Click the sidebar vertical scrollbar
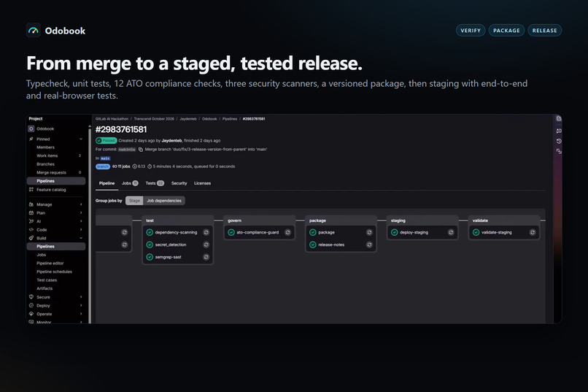The image size is (588, 392). (x=90, y=225)
